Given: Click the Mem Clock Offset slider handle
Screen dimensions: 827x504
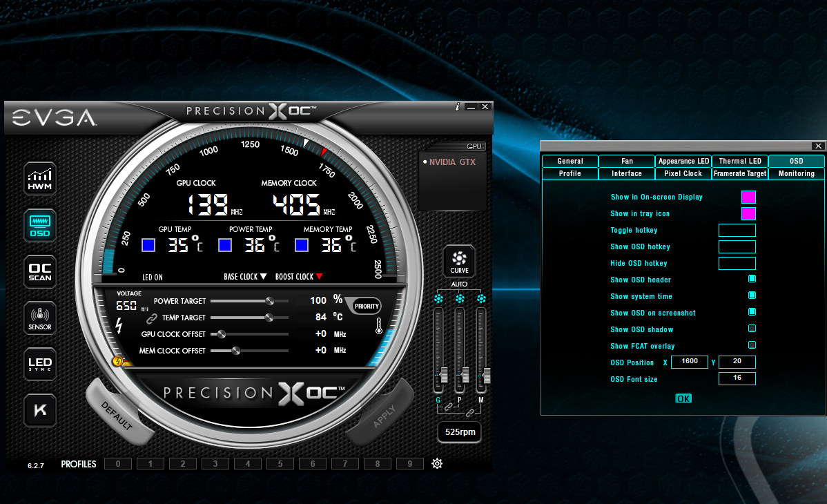Looking at the screenshot, I should click(x=236, y=351).
